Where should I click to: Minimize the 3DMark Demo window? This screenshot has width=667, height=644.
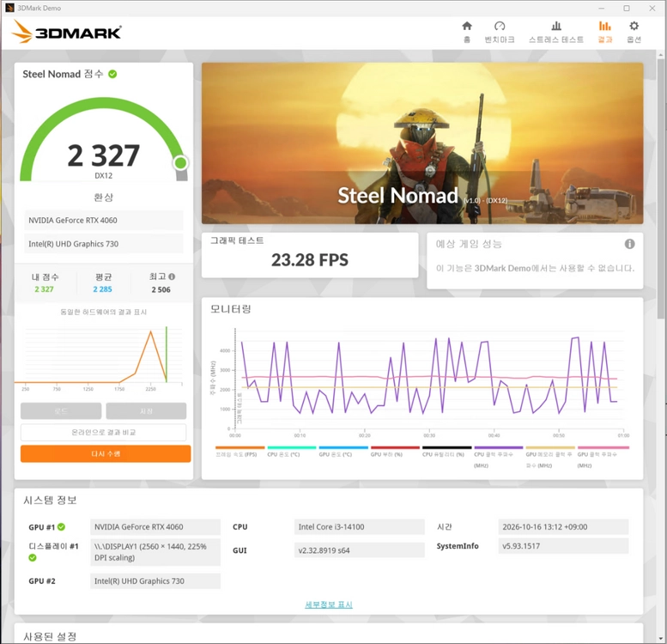(x=601, y=8)
